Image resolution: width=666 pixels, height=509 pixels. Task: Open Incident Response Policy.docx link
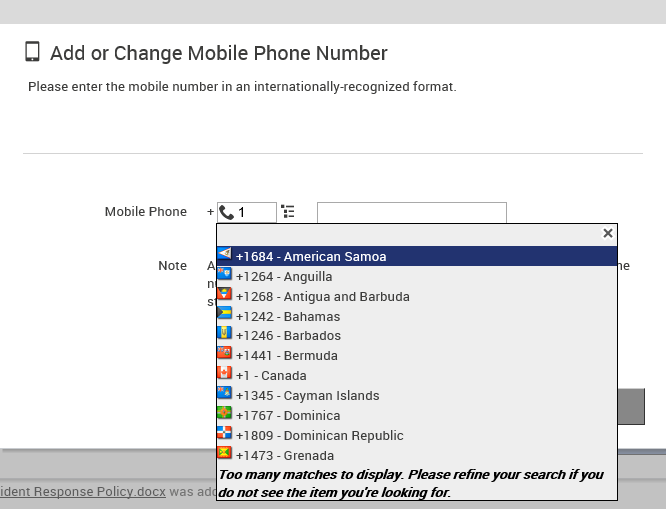[83, 492]
